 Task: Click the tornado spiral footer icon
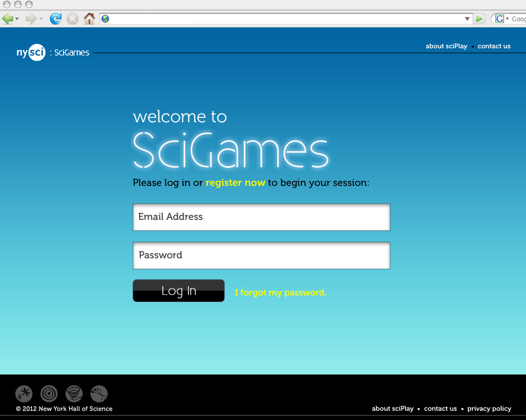[x=74, y=394]
